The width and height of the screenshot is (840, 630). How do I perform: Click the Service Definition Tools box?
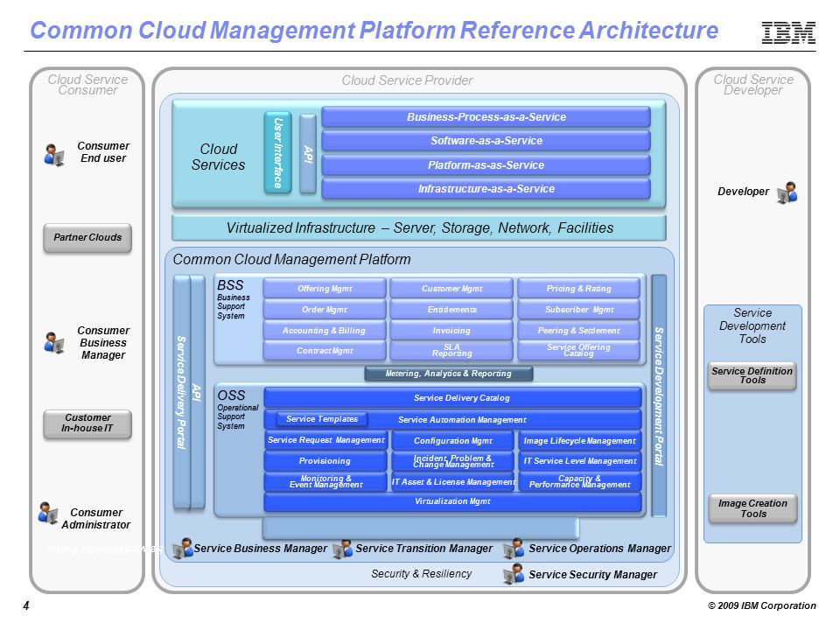(752, 375)
